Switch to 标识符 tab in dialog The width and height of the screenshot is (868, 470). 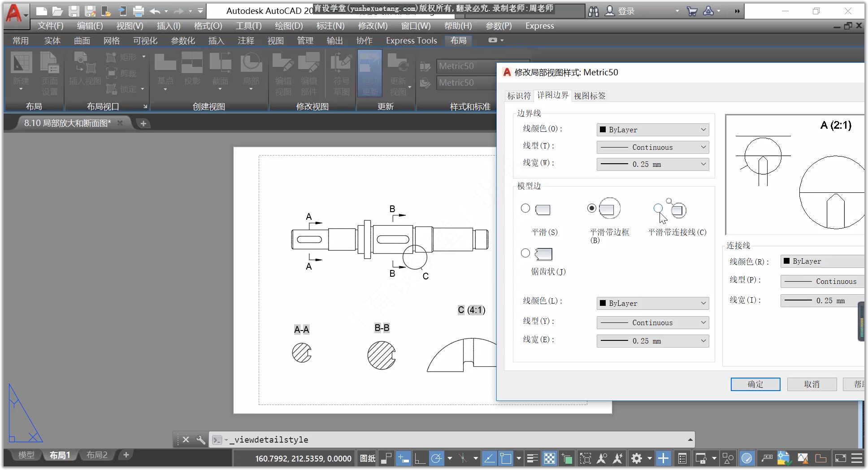[x=519, y=96]
